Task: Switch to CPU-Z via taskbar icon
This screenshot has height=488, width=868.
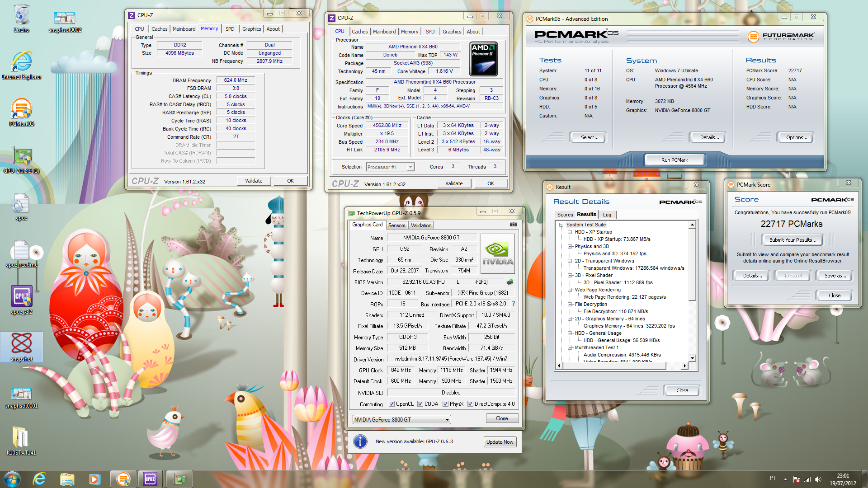Action: point(150,479)
